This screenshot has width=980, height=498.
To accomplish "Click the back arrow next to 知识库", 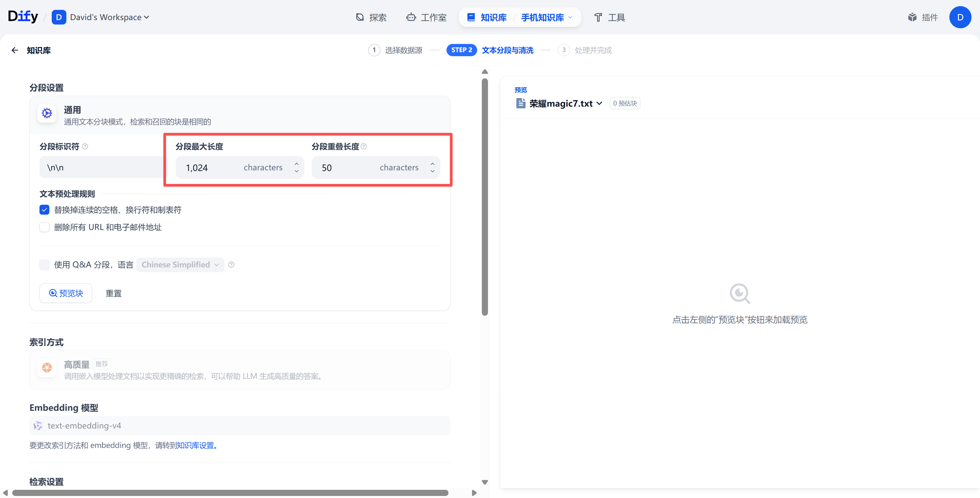I will (15, 50).
